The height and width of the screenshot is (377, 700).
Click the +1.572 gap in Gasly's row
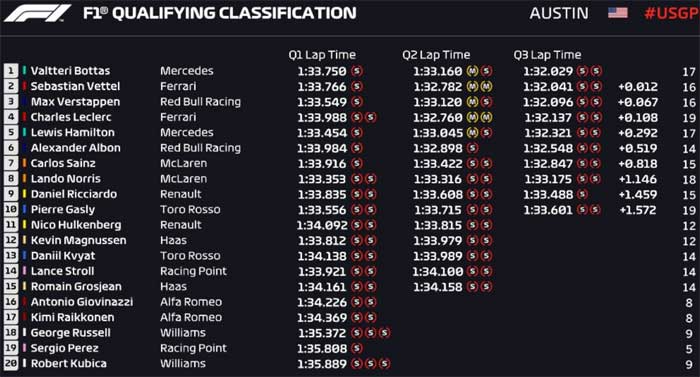pos(638,210)
